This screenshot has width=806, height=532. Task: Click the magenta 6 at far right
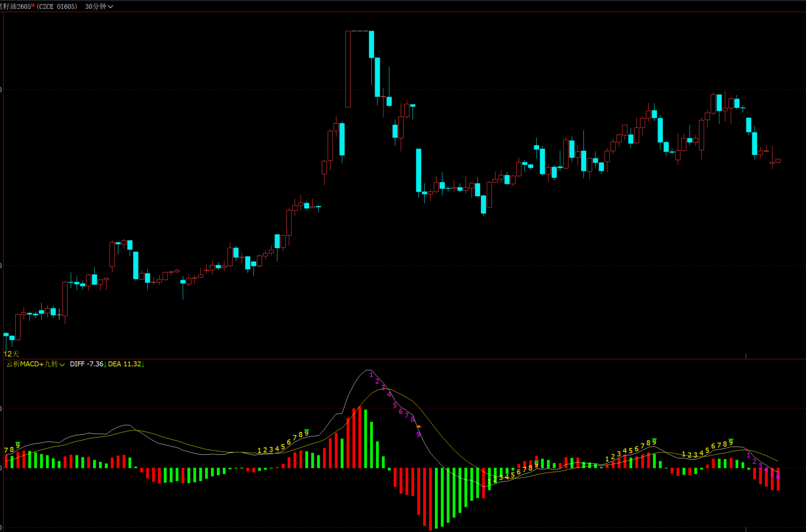pos(778,476)
